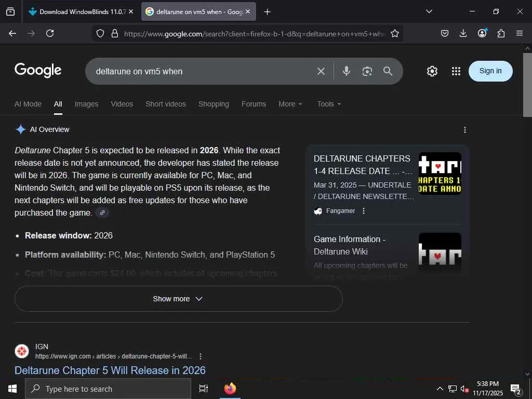The height and width of the screenshot is (399, 532).
Task: Reload the current page
Action: 50,33
